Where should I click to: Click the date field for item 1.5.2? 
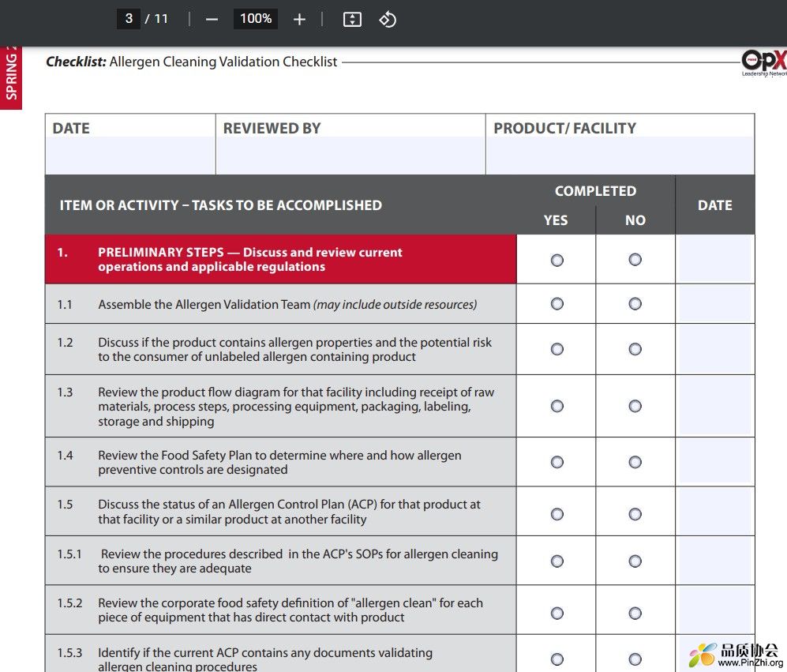pyautogui.click(x=714, y=610)
